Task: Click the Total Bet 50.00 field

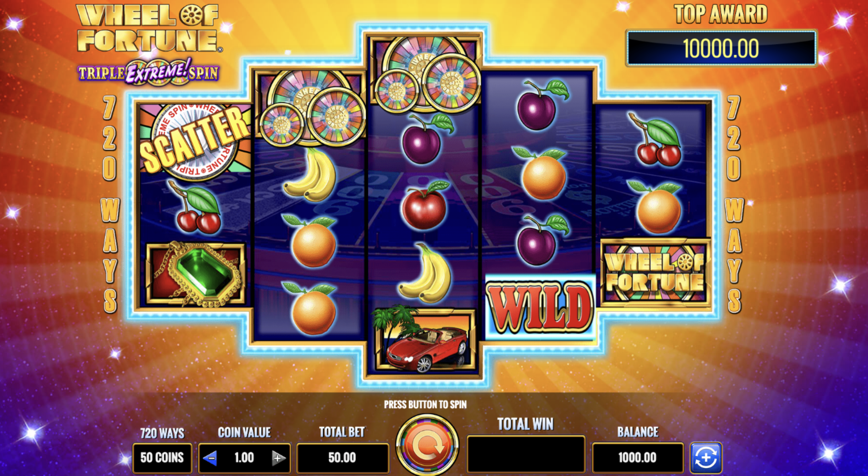Action: click(342, 458)
